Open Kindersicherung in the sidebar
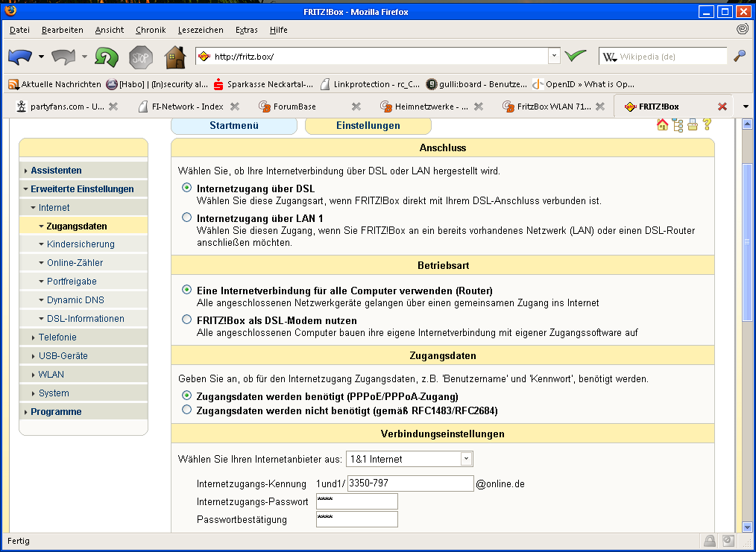 (81, 244)
